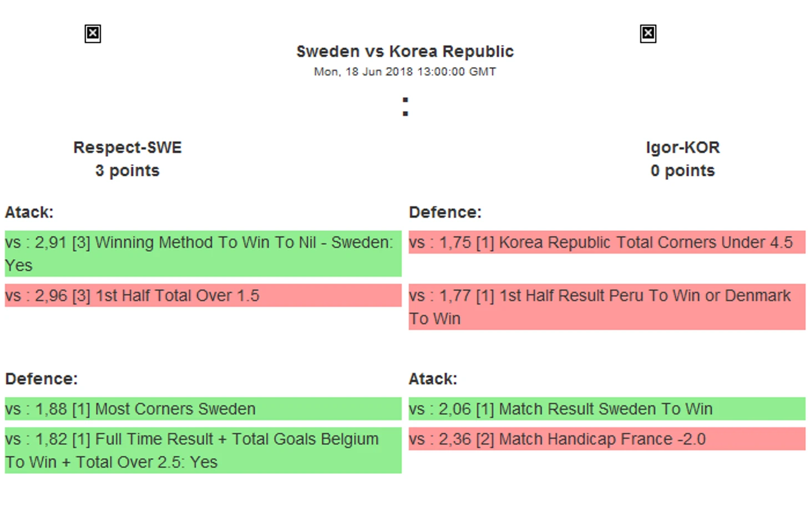Image resolution: width=810 pixels, height=532 pixels.
Task: Select the green Winning Method To Win To Nil bet
Action: click(203, 254)
